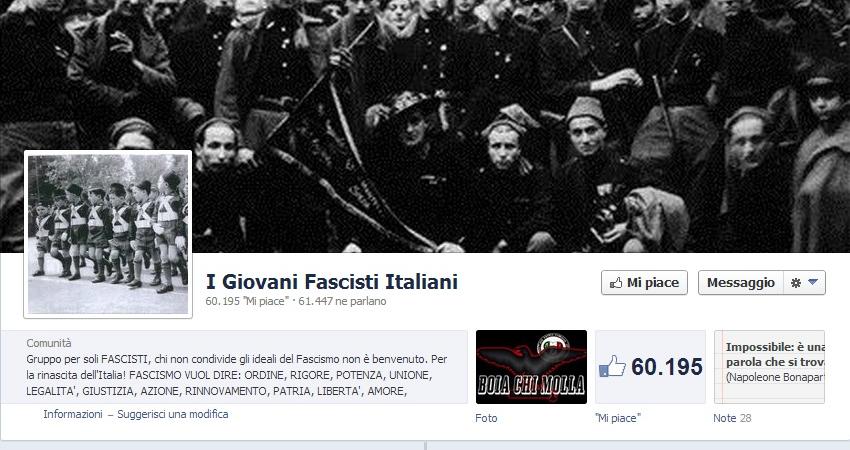This screenshot has height=450, width=850.
Task: Open the Note tile with Napoleone quote
Action: pyautogui.click(x=769, y=367)
